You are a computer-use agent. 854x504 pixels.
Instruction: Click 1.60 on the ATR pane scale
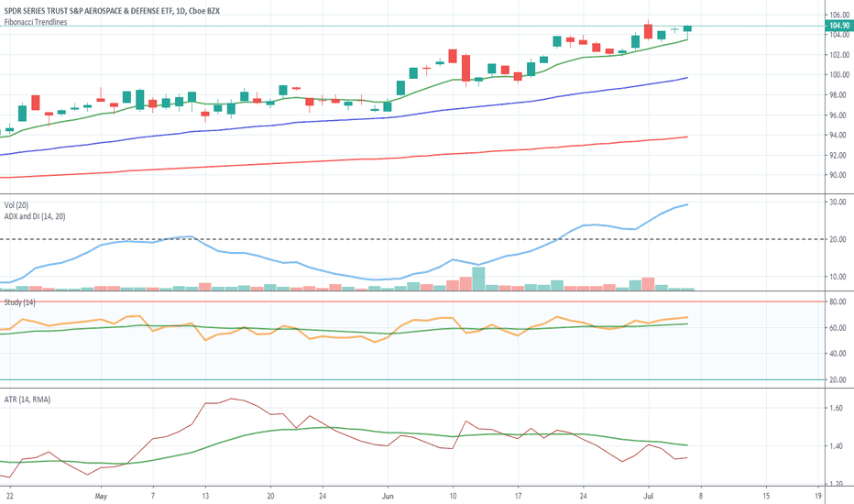836,408
